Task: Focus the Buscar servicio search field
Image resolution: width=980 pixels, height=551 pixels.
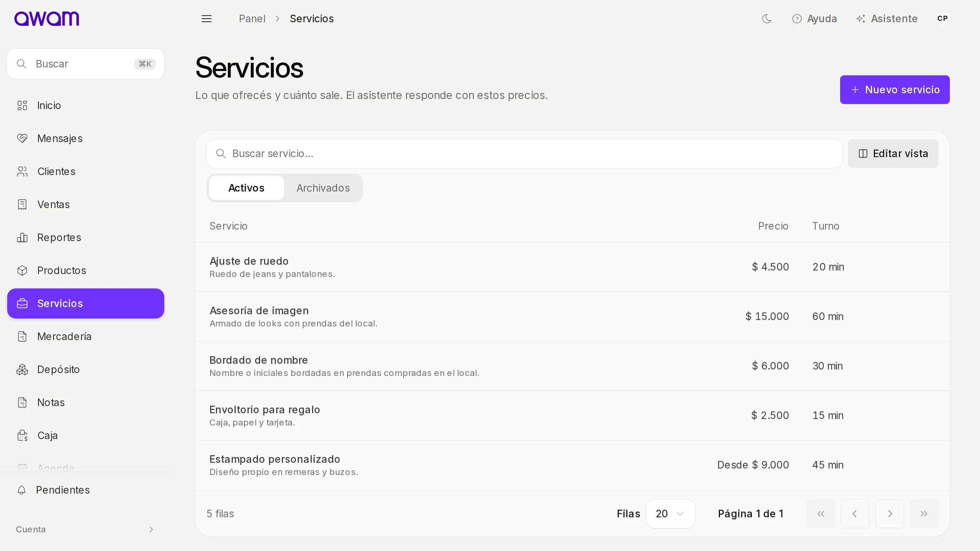Action: 524,154
